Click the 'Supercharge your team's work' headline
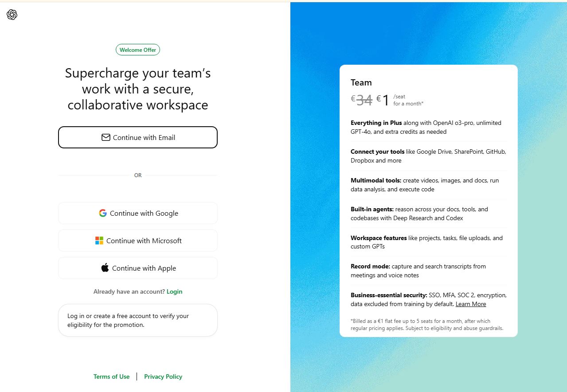Image resolution: width=567 pixels, height=392 pixels. (138, 89)
